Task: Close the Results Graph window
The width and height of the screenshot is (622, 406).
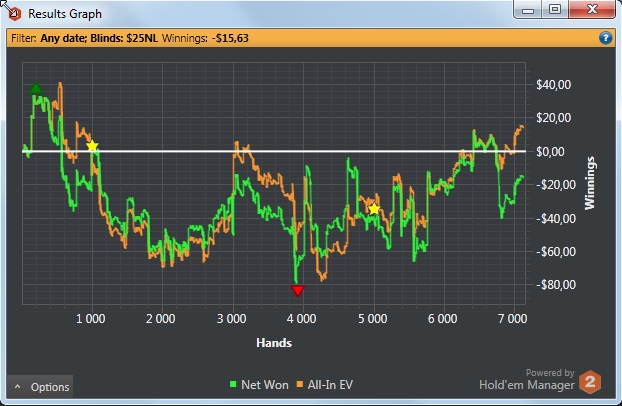Action: tap(592, 10)
